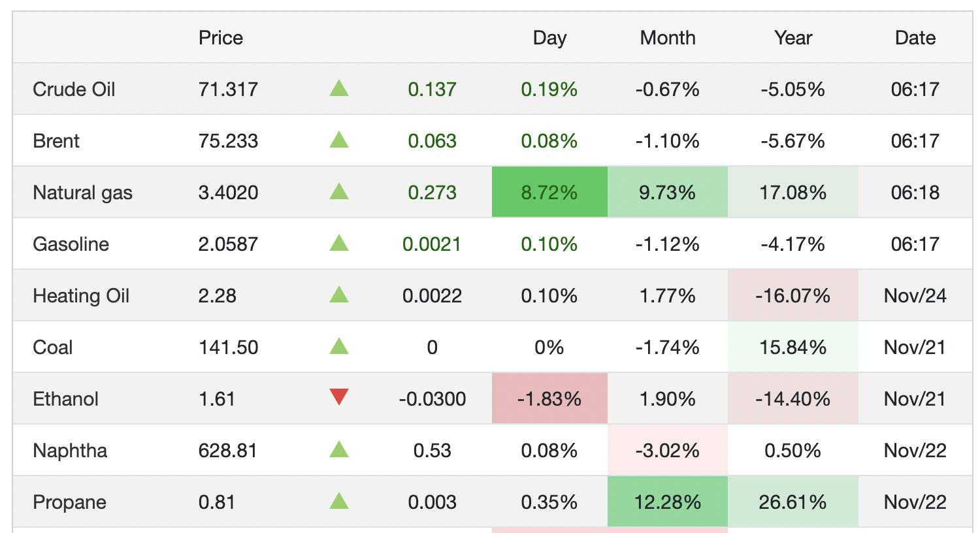The image size is (980, 533).
Task: Click Naphtha change value 0.53
Action: click(x=433, y=451)
